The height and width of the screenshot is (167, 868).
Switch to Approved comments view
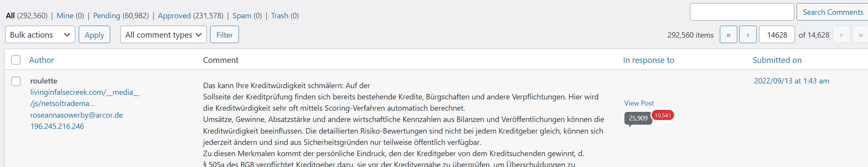pyautogui.click(x=174, y=16)
